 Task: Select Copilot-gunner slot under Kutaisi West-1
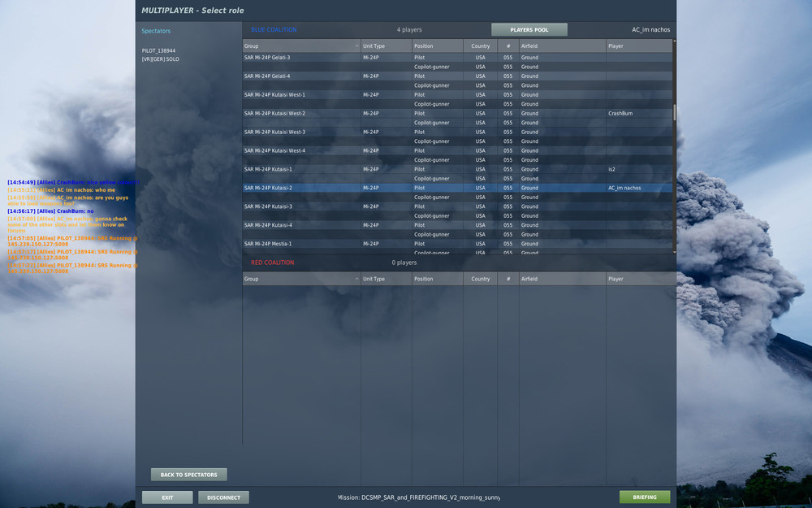[457, 104]
